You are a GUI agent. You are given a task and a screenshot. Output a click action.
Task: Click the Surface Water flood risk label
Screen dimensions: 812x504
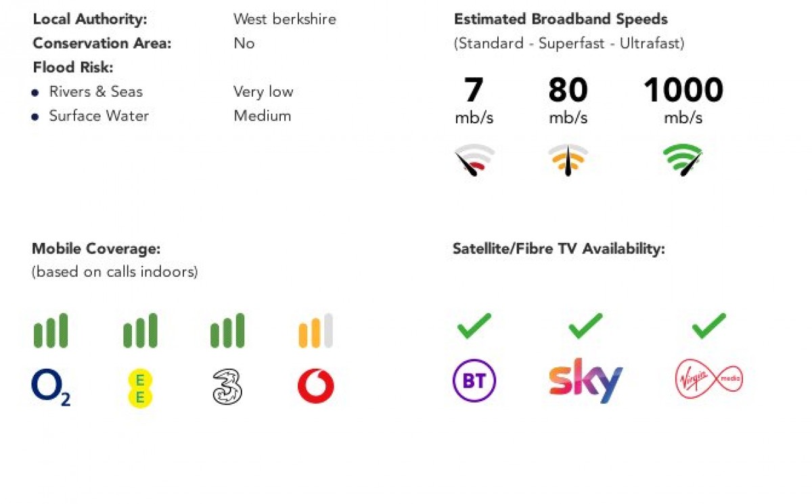pos(99,116)
